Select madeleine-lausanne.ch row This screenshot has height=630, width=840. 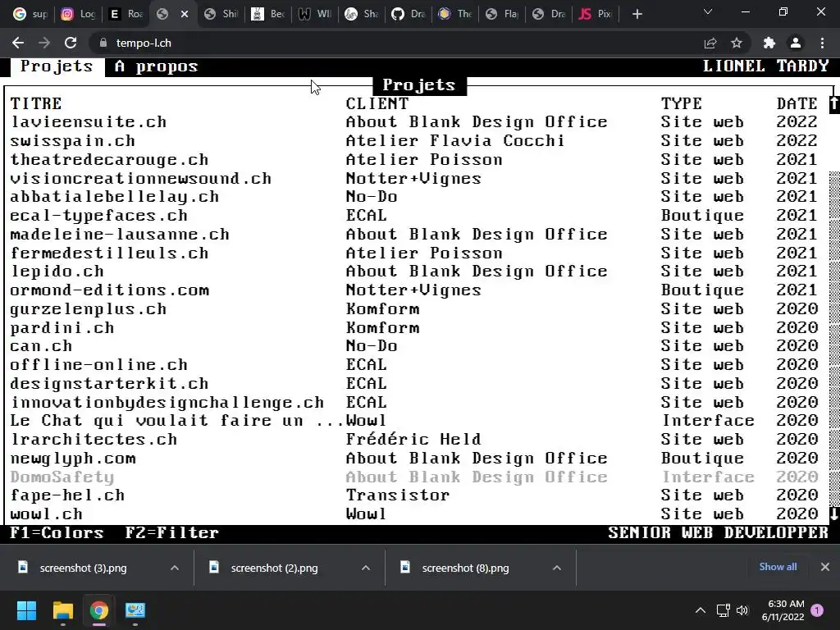coord(414,234)
